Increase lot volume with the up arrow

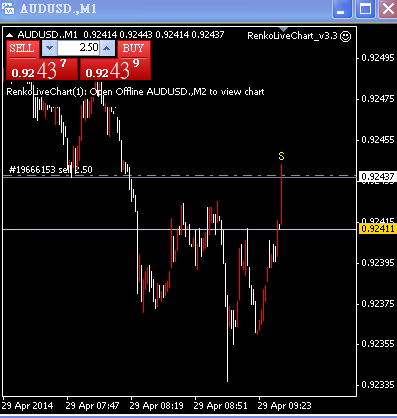coord(107,48)
